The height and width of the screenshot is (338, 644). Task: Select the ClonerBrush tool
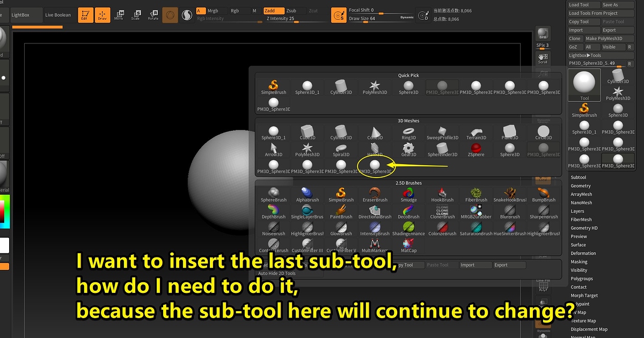tap(442, 212)
